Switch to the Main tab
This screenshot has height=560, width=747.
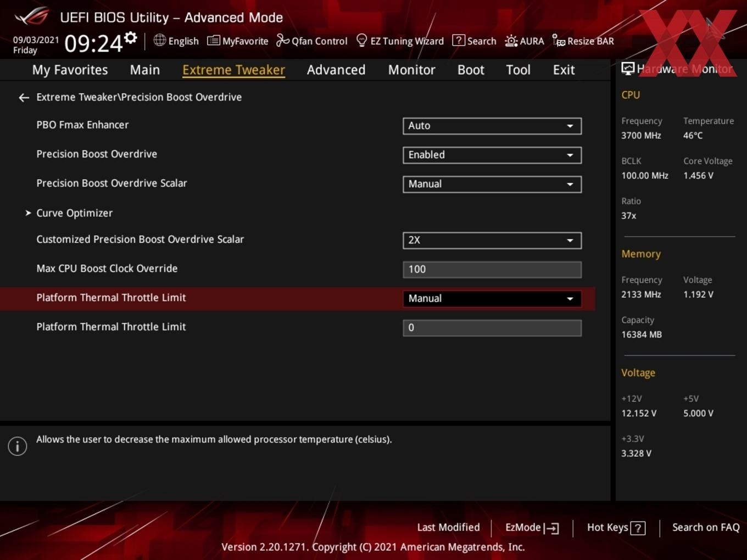point(145,70)
